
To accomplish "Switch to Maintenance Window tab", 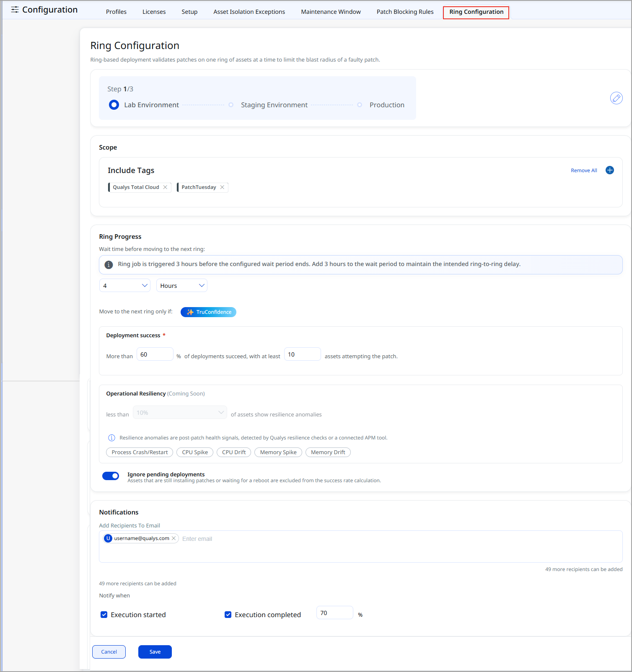I will pos(331,12).
